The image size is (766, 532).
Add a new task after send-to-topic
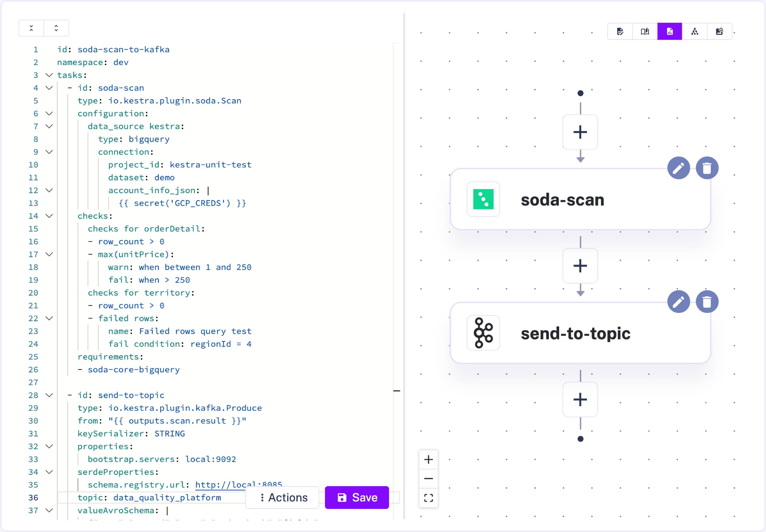[580, 399]
